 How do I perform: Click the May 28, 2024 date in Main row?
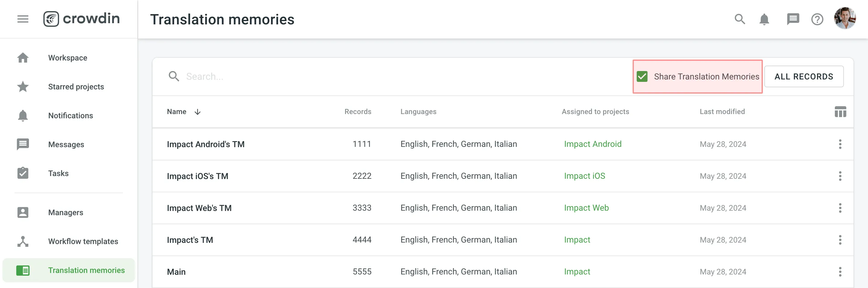[x=723, y=271]
